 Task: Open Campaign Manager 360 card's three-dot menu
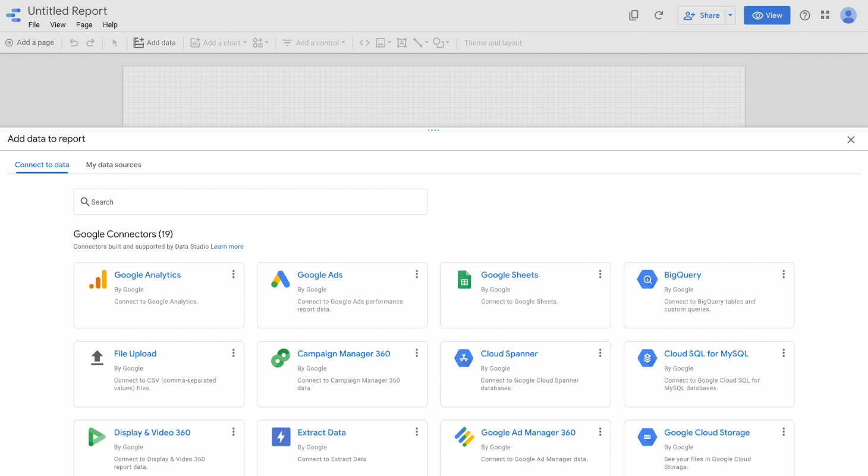[417, 353]
